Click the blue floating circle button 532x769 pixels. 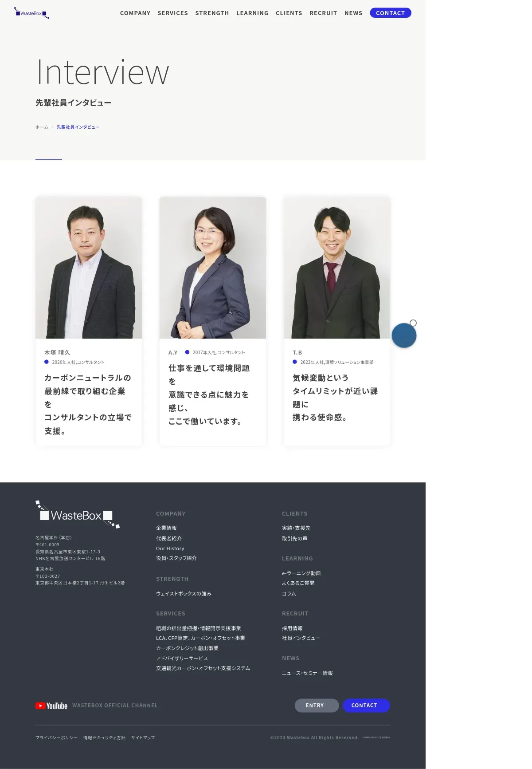tap(404, 335)
